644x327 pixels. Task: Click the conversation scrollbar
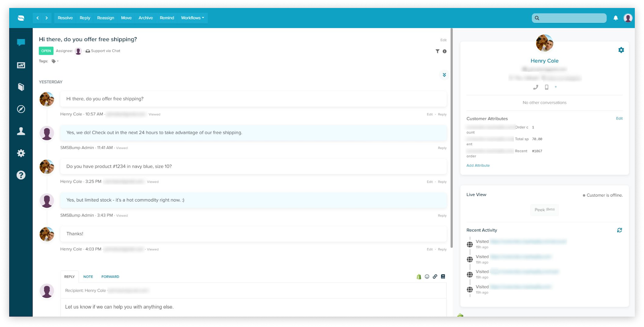[452, 138]
